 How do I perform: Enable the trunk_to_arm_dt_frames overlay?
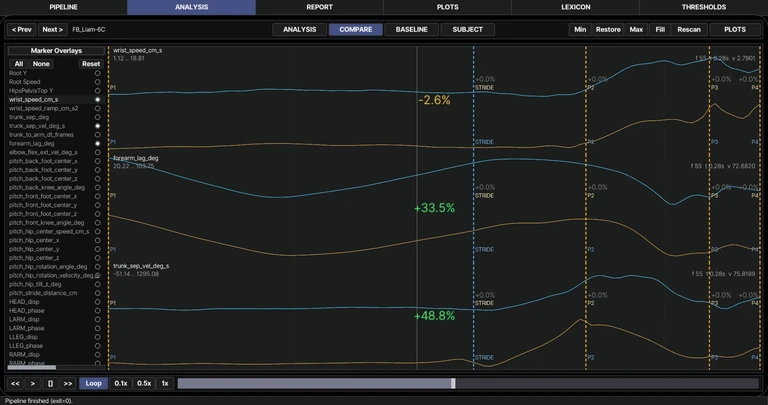[97, 135]
